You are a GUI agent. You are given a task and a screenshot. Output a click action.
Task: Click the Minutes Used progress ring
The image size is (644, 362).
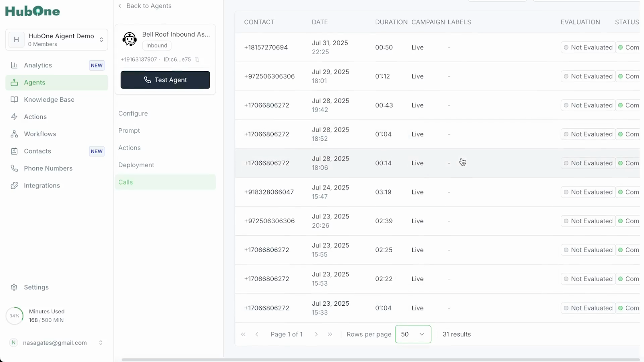click(14, 316)
